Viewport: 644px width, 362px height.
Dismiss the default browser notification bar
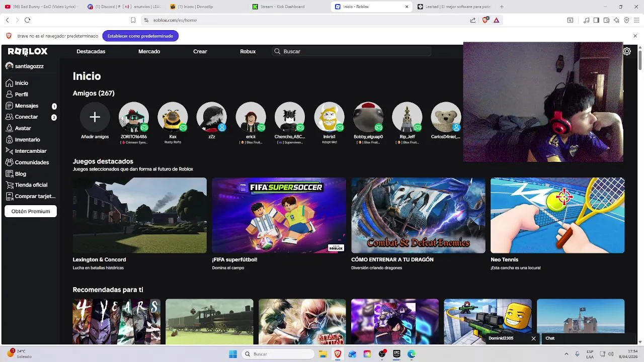[635, 36]
